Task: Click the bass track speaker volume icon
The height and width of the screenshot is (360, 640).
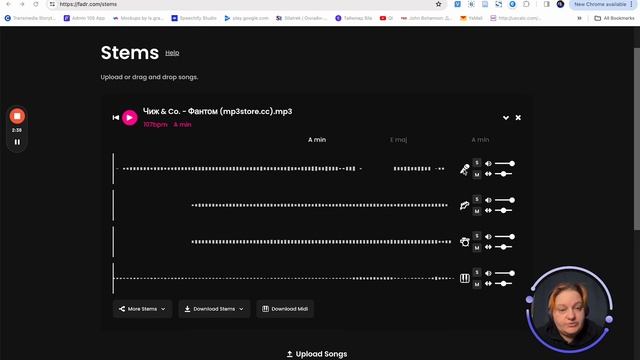Action: click(x=488, y=200)
